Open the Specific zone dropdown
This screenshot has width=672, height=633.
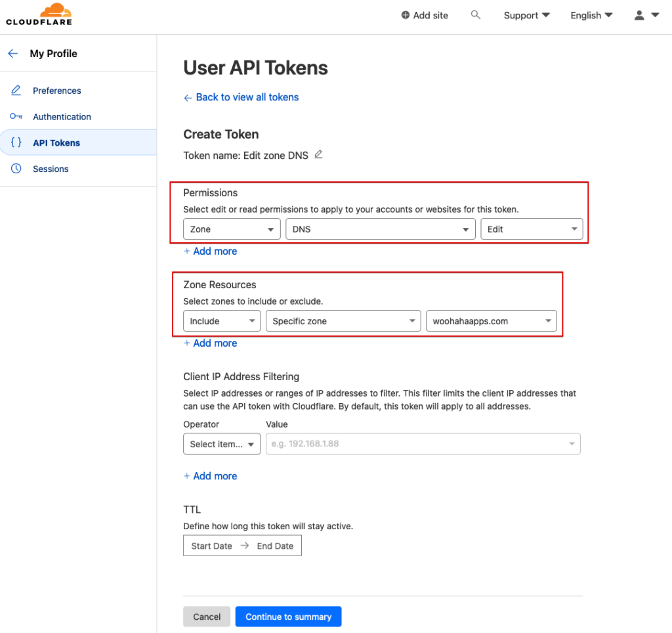(x=343, y=321)
